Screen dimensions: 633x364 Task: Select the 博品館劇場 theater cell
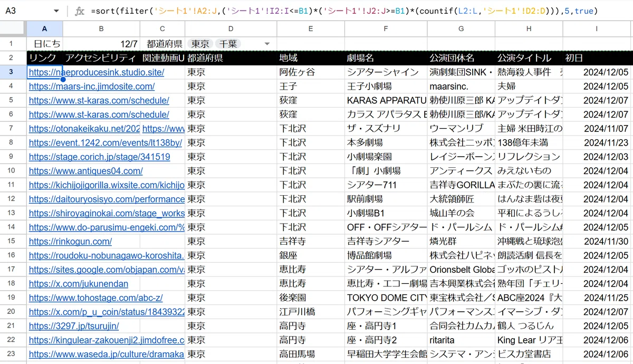(386, 255)
